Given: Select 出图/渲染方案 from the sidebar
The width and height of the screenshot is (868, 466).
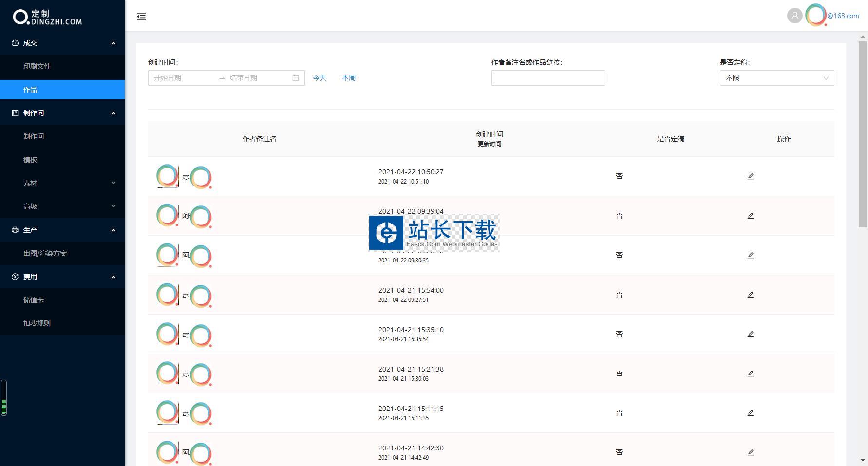Looking at the screenshot, I should [x=45, y=253].
